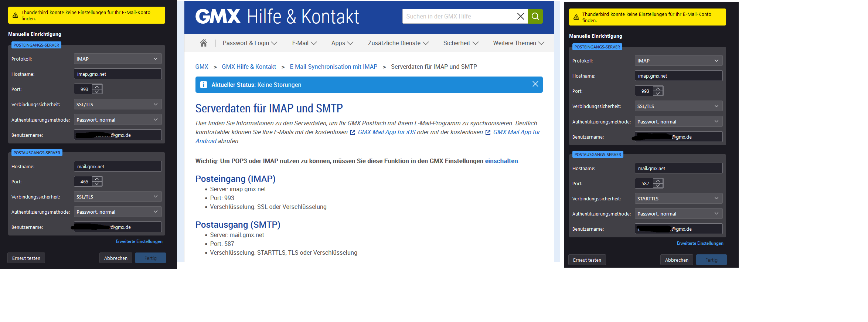
Task: Open E-Mail-Synchronisation mit IMAP breadcrumb
Action: [x=334, y=67]
